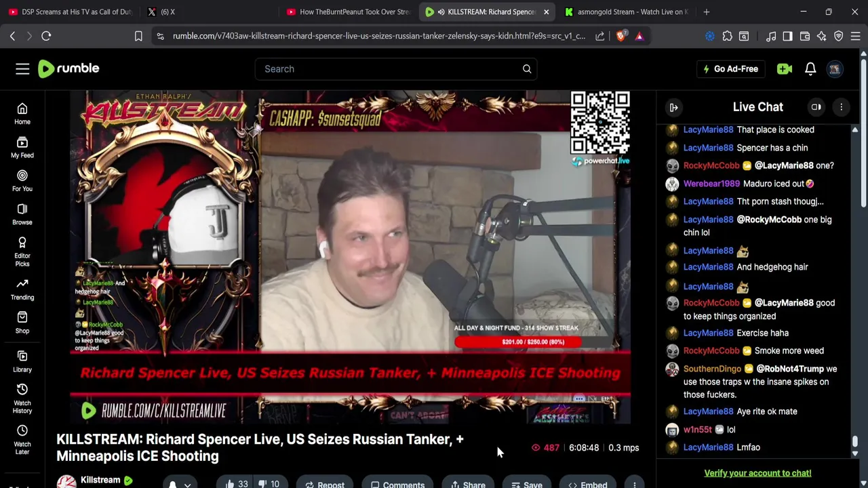Click the live stream video player
The image size is (868, 488).
pos(350,258)
